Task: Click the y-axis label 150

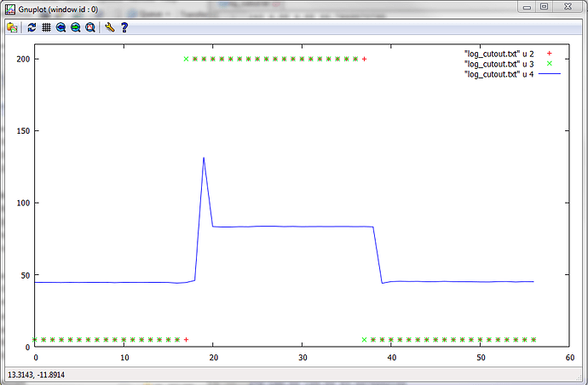Action: pos(23,131)
